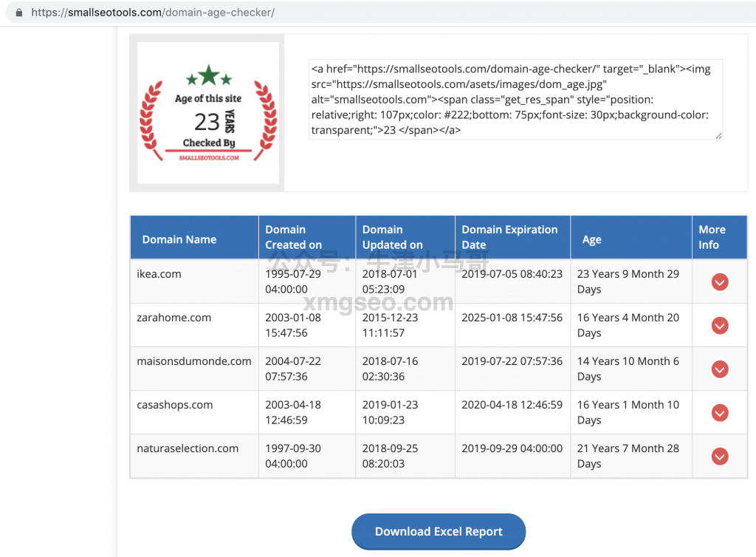Click creation date 1997-09-30 04:00:00
This screenshot has height=557, width=756.
[293, 456]
